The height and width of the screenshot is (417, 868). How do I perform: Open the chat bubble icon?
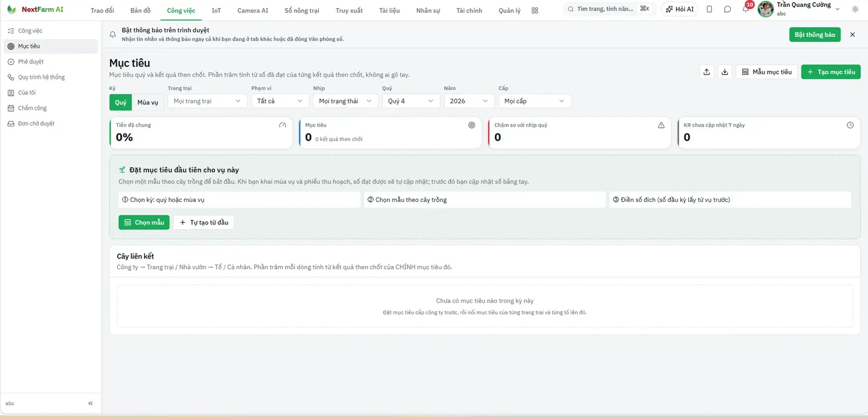pyautogui.click(x=727, y=9)
